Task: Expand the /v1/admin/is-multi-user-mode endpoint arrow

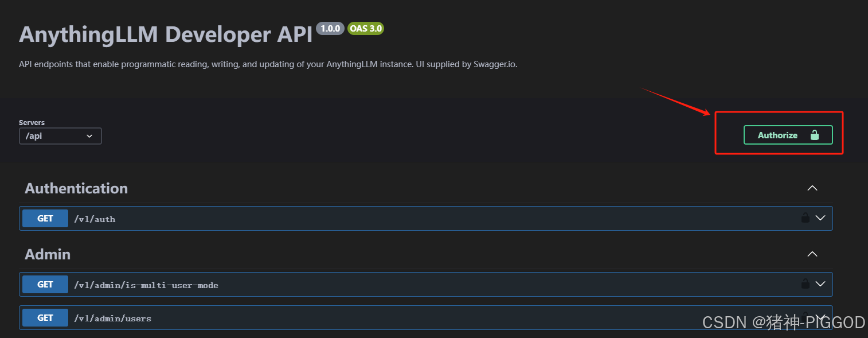Action: tap(820, 284)
